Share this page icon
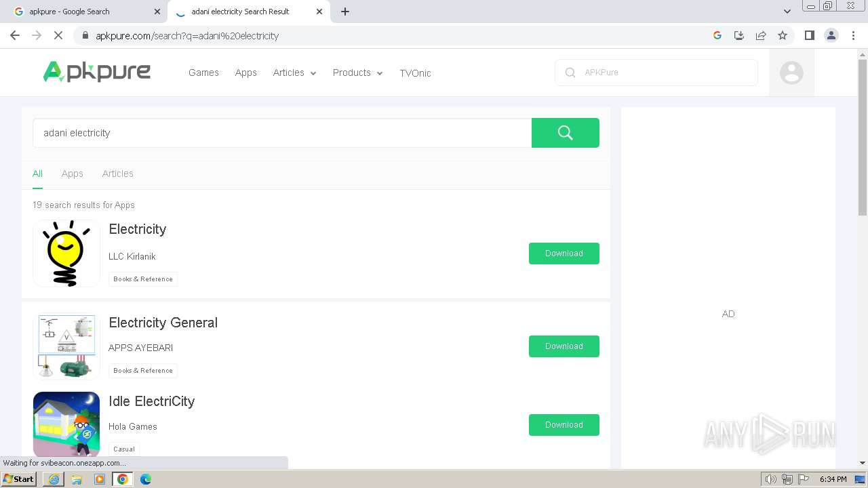This screenshot has height=488, width=868. [761, 35]
